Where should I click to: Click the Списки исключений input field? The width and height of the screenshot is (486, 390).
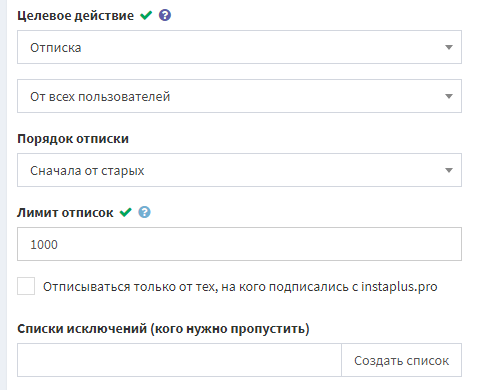(x=179, y=360)
